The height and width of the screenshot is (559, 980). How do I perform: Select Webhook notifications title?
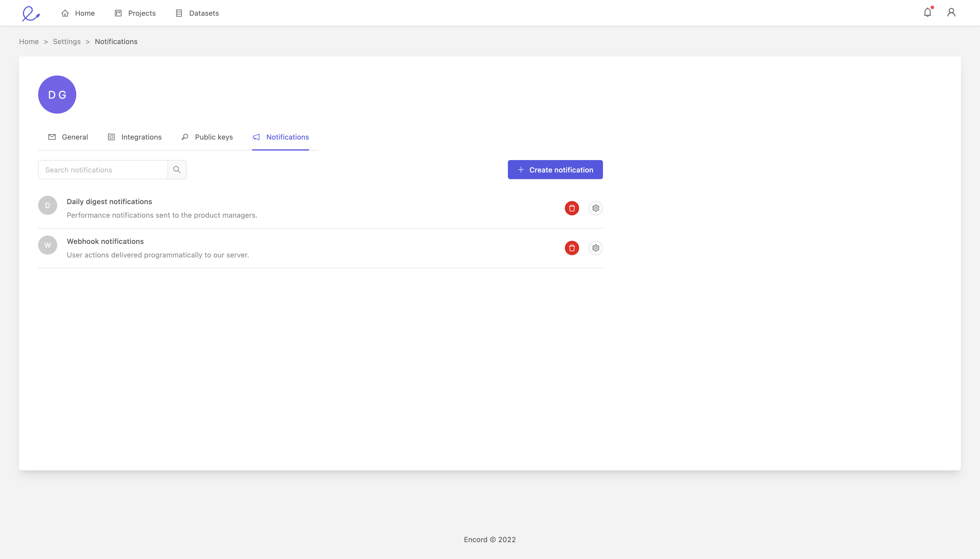105,241
